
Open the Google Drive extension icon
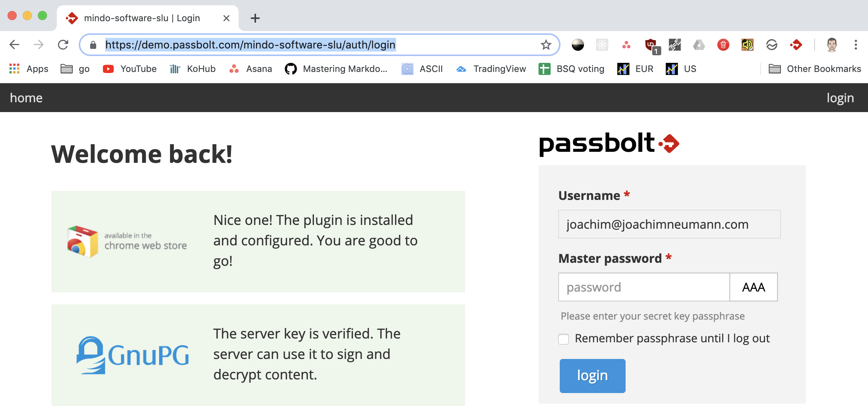click(698, 45)
